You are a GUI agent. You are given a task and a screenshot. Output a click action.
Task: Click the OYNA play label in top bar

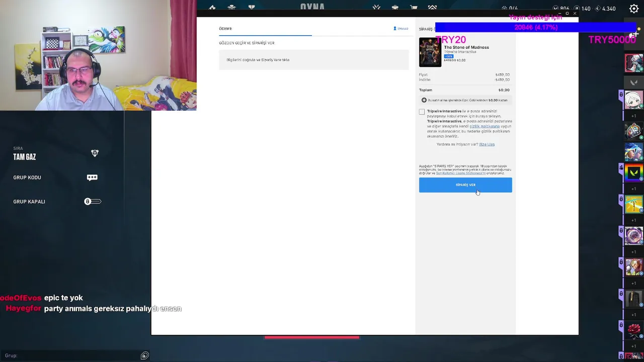(x=312, y=7)
